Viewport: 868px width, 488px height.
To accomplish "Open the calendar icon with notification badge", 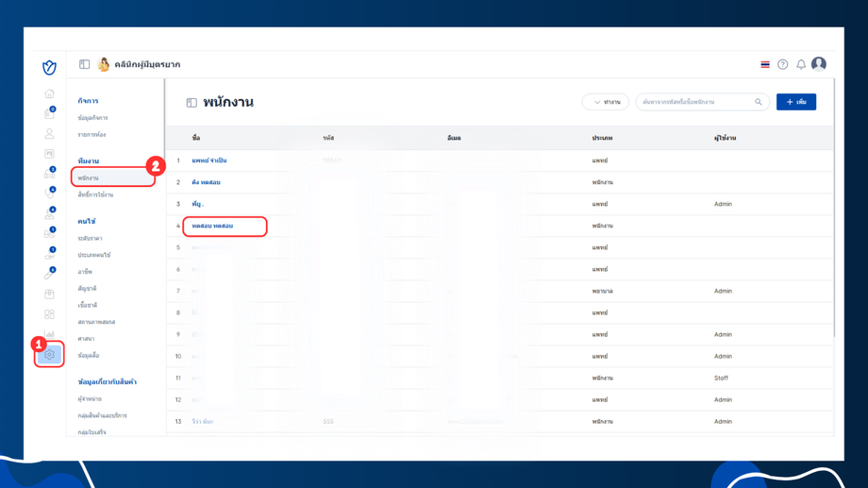I will pos(49,113).
